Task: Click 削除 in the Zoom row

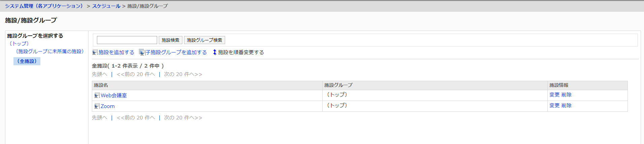Action: click(567, 106)
